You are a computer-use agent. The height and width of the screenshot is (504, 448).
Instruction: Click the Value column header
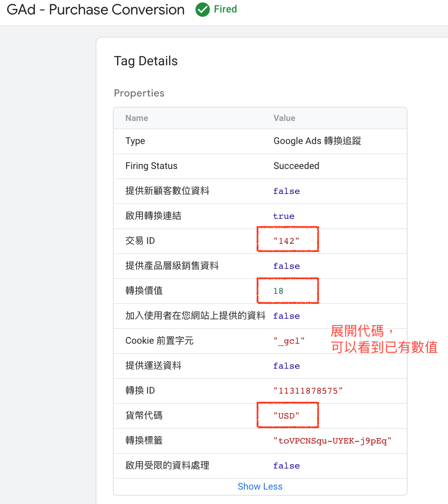point(284,118)
